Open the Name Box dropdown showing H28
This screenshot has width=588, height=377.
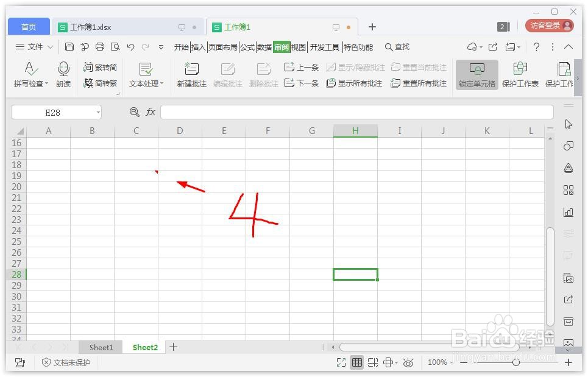point(97,112)
